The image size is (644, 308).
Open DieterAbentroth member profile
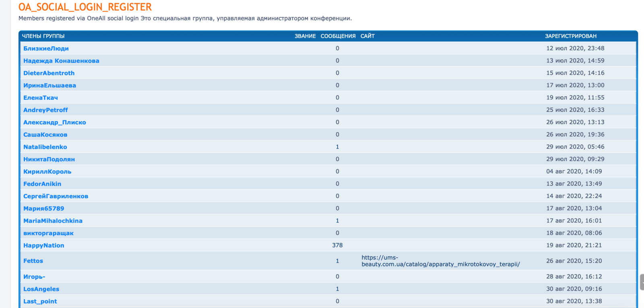coord(49,73)
